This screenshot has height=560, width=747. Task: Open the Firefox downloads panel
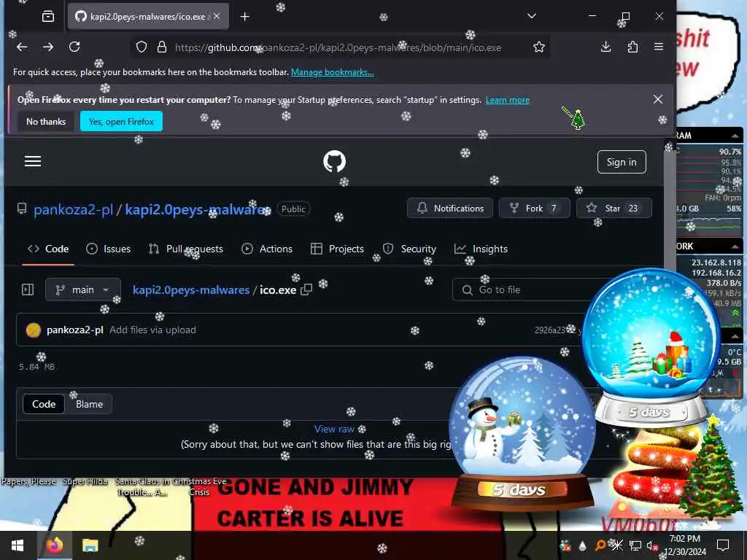pos(606,47)
